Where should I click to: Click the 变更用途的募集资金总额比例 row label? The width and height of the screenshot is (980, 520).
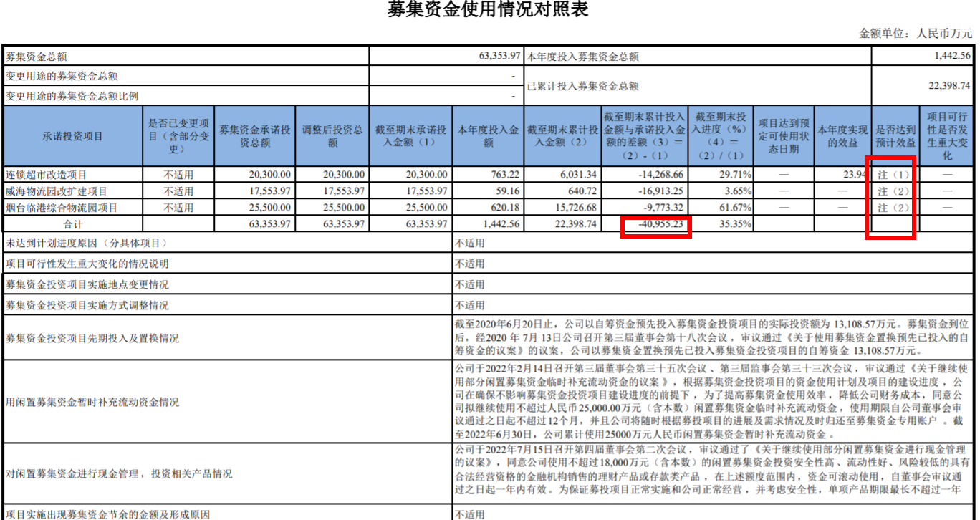72,96
